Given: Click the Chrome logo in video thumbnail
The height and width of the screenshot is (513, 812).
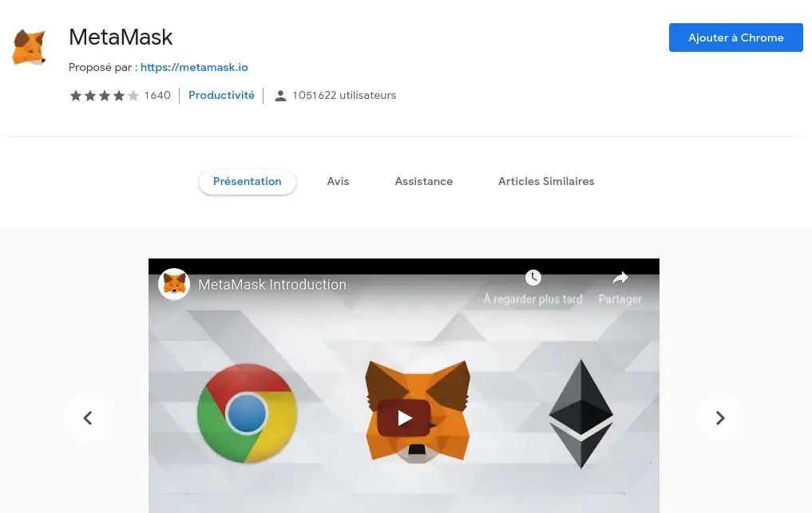Looking at the screenshot, I should [247, 413].
